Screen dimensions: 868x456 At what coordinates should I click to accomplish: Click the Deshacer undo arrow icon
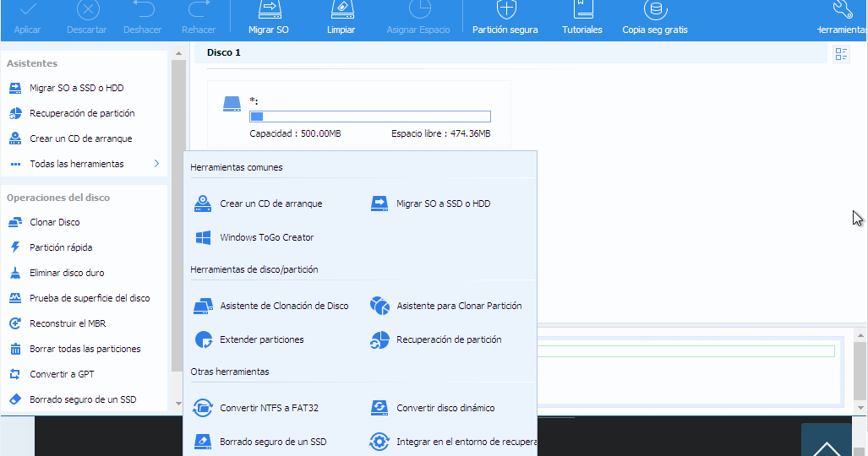point(144,9)
